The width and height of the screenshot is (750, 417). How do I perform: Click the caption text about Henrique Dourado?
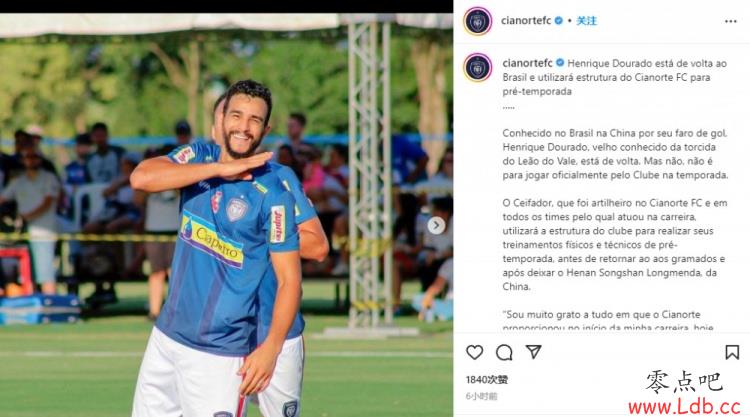[x=615, y=77]
